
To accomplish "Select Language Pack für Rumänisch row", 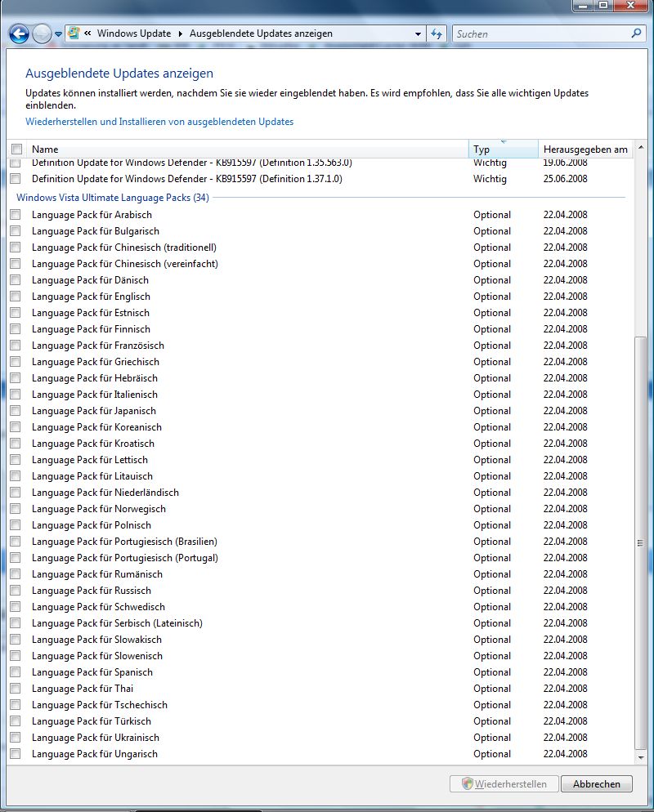I will click(320, 574).
